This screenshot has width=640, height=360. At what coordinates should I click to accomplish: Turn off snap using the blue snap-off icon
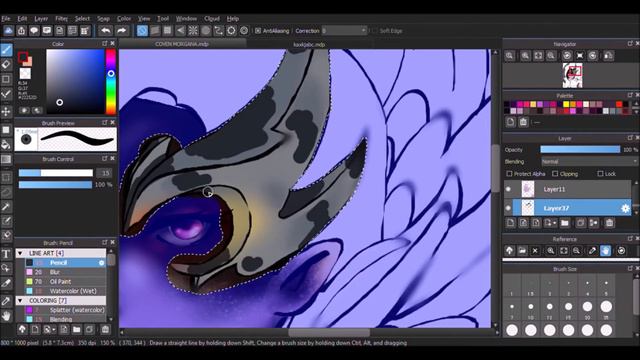click(x=142, y=31)
